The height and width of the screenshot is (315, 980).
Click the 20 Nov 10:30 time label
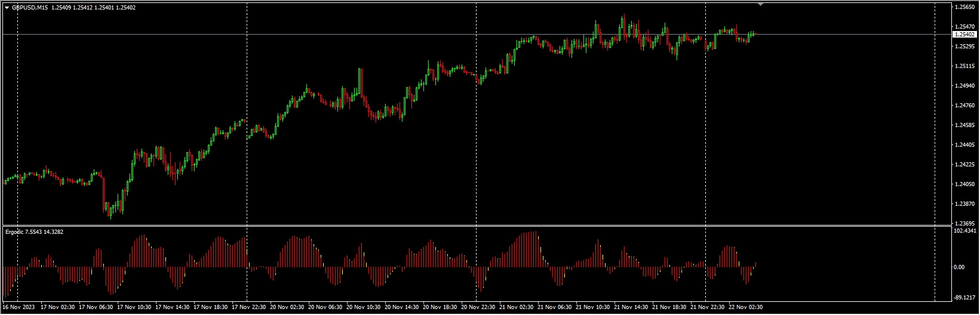coord(362,307)
